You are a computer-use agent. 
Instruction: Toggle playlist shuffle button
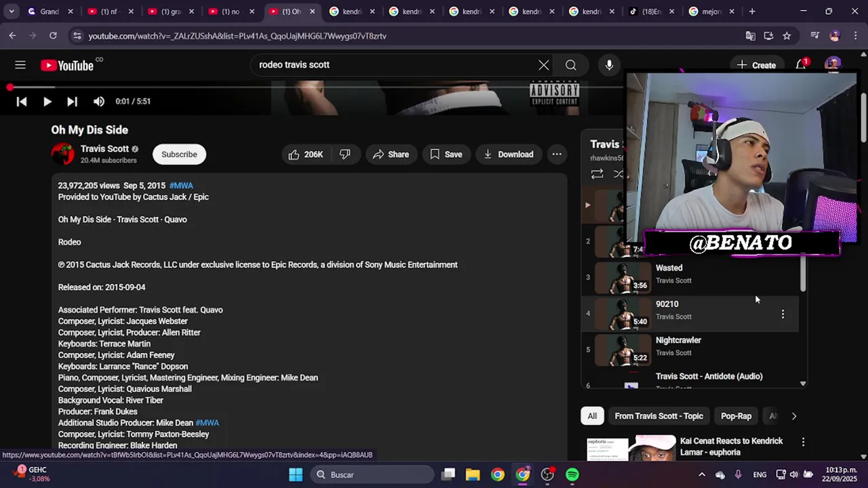618,174
